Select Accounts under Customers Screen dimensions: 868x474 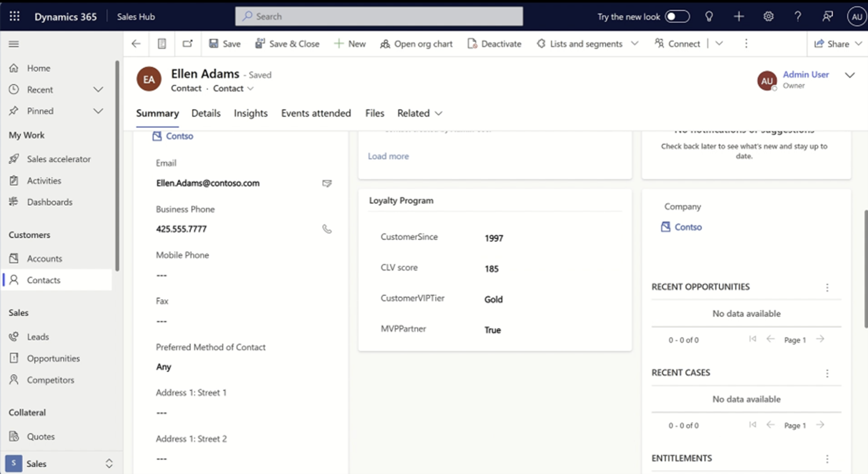point(43,258)
